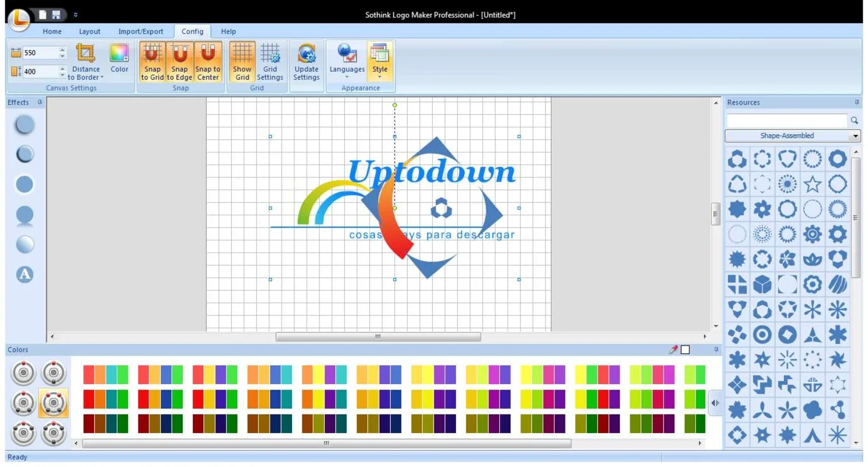
Task: Insert the bullseye target shape from Resources
Action: pos(762,334)
